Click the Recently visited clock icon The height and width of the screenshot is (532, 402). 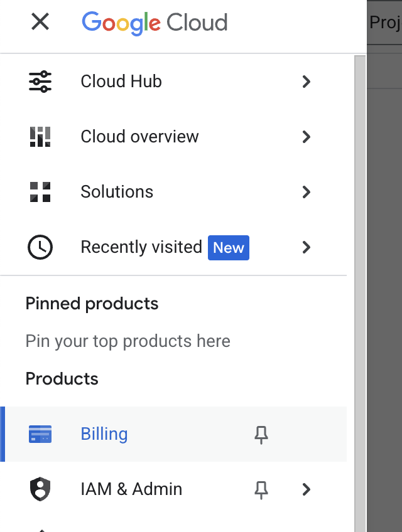[x=40, y=247]
